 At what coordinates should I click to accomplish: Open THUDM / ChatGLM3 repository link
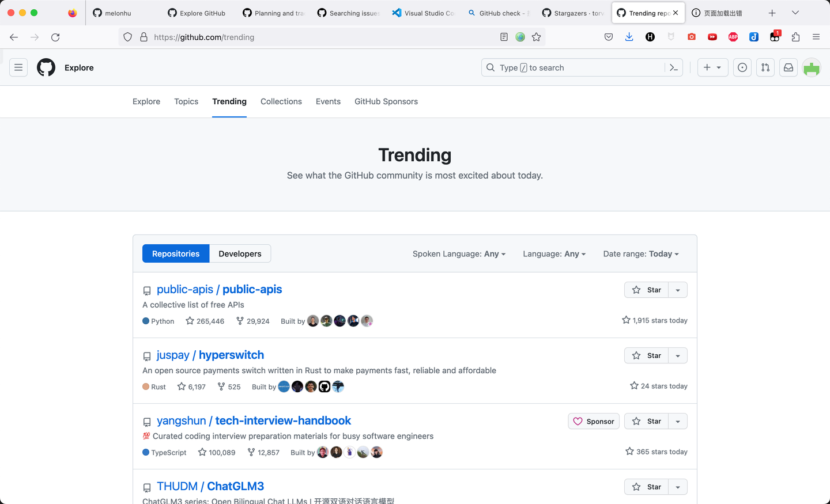210,486
